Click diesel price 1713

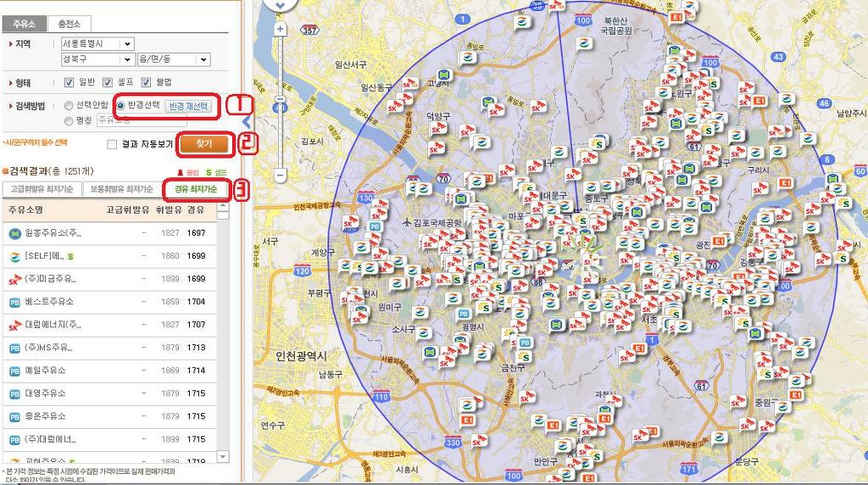[x=196, y=348]
